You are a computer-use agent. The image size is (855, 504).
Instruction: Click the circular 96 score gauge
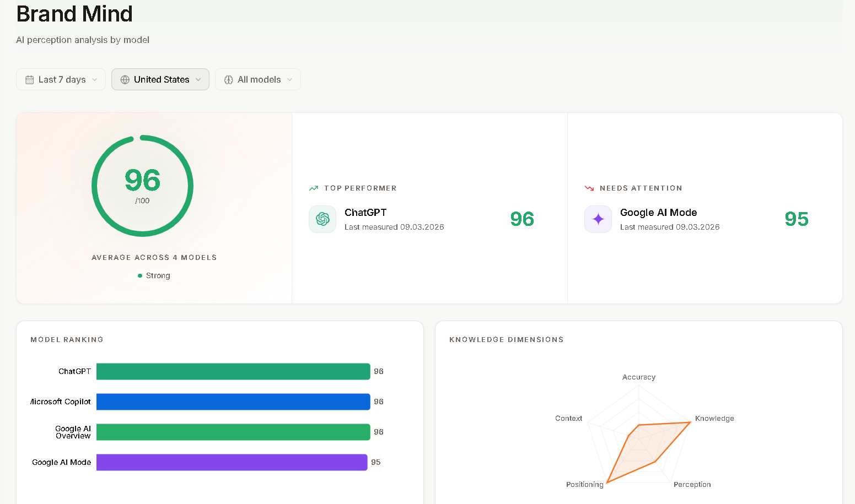[x=142, y=186]
